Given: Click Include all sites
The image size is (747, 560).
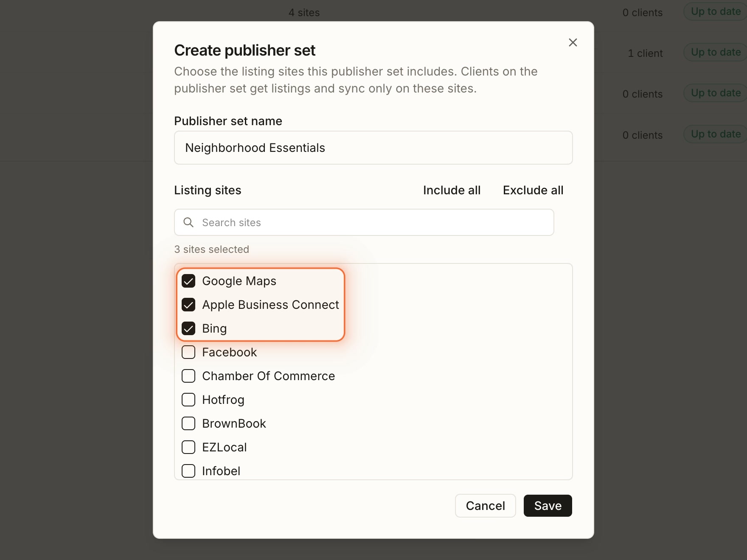Looking at the screenshot, I should coord(452,190).
